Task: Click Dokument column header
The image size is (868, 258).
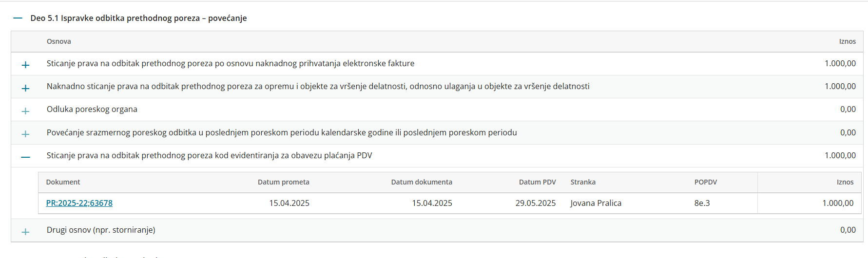Action: click(63, 182)
